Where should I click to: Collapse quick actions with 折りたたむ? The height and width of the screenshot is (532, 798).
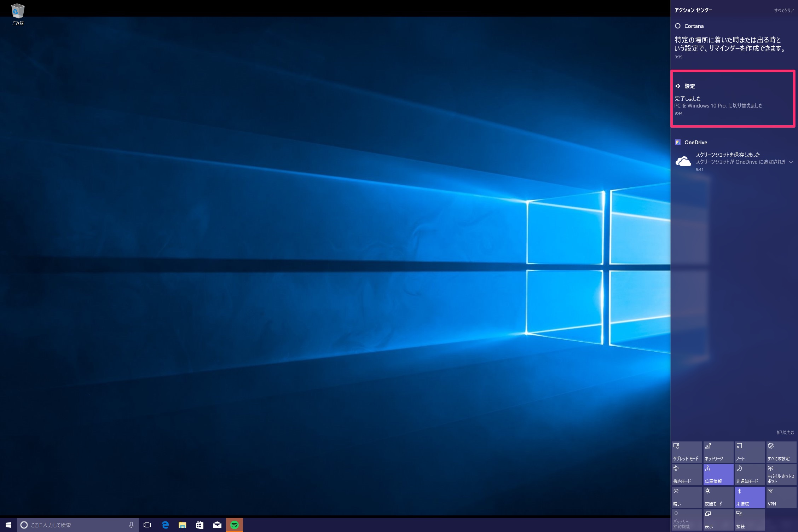coord(785,432)
